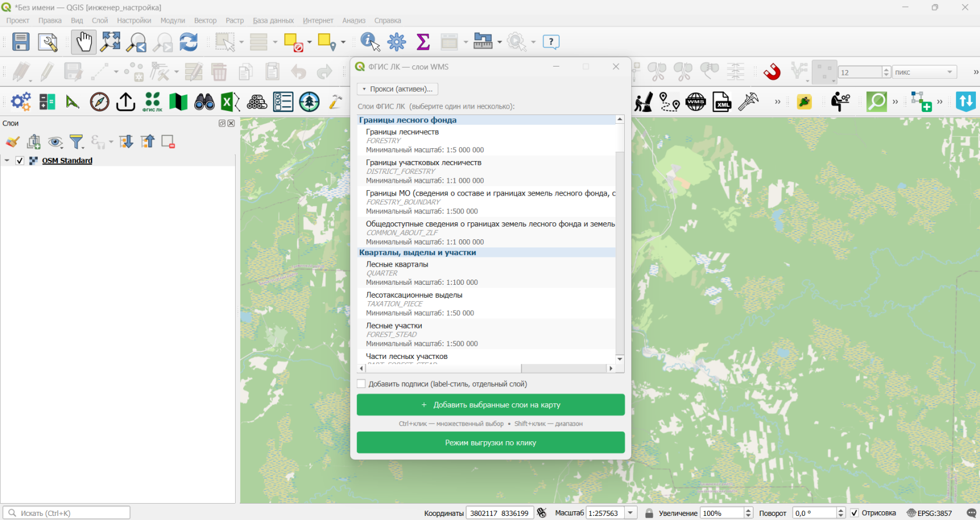Click the ФГИС ЛК plugin icon
The image size is (980, 520).
[x=152, y=102]
